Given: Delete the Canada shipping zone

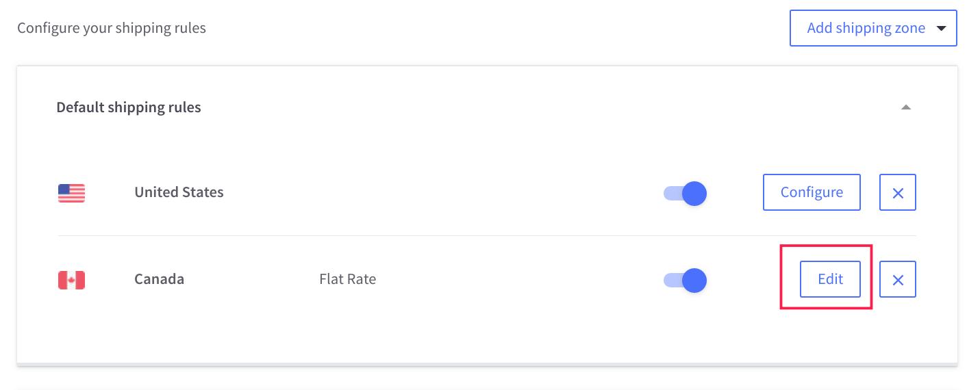Looking at the screenshot, I should click(x=897, y=279).
